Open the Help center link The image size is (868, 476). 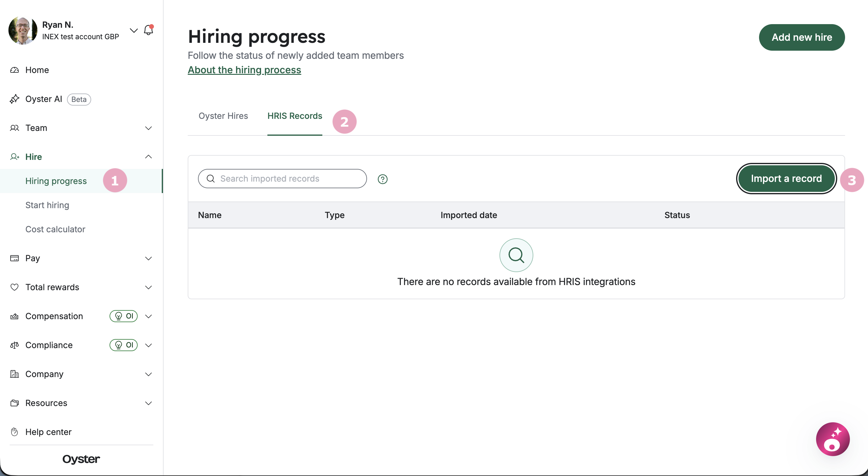tap(48, 432)
